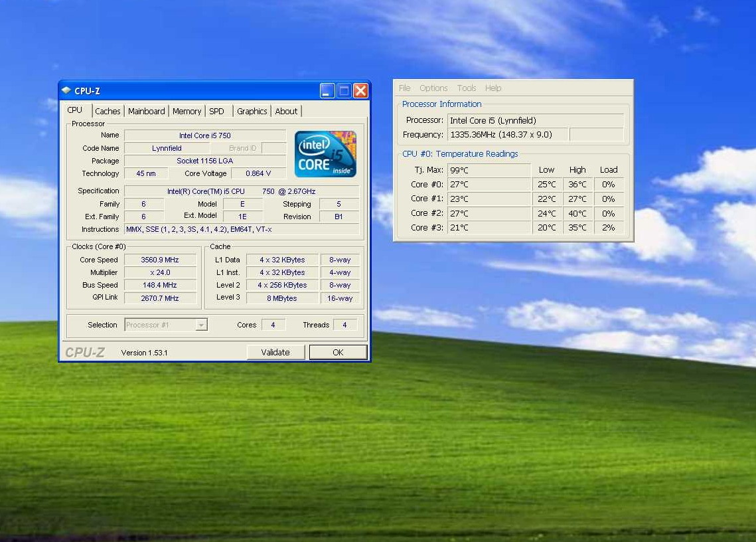Click the Core Speed value 3560.9 MHz
Image resolution: width=756 pixels, height=542 pixels.
pos(160,260)
